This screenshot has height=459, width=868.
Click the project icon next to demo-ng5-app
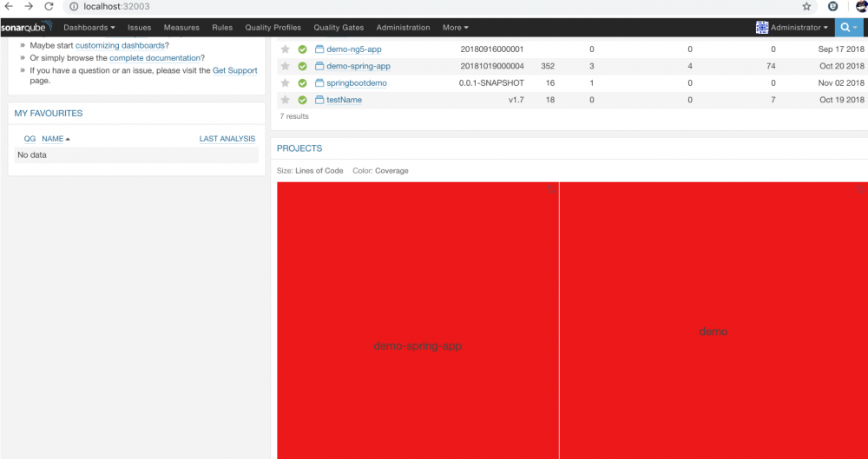[x=319, y=49]
